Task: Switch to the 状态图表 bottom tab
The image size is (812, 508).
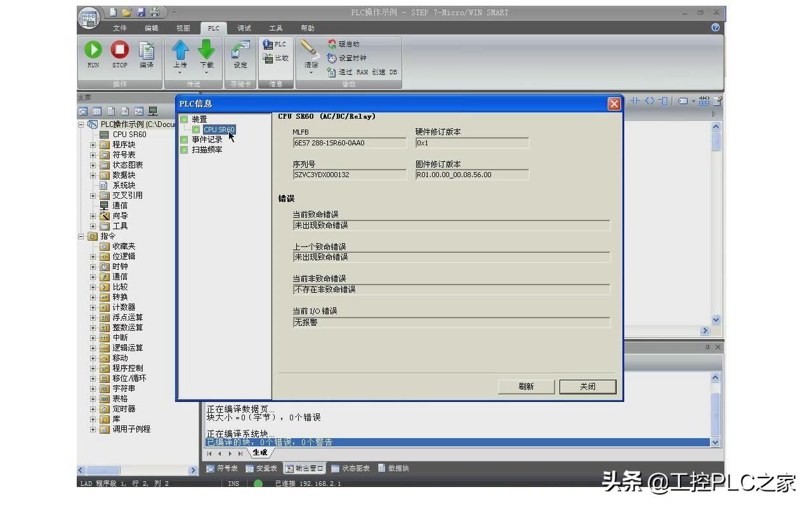Action: coord(350,469)
